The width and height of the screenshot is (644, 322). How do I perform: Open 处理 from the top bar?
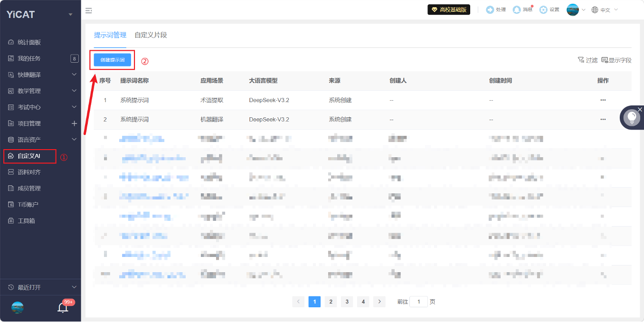(x=496, y=9)
